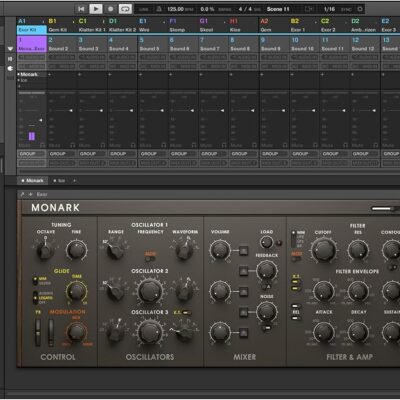
Task: Arm recording with the Record button
Action: [x=111, y=9]
